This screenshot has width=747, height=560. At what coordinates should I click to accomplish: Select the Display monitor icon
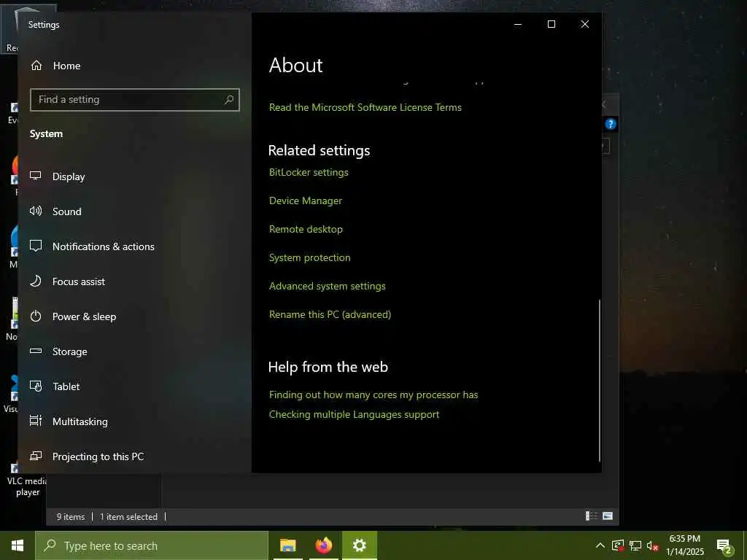click(x=36, y=176)
